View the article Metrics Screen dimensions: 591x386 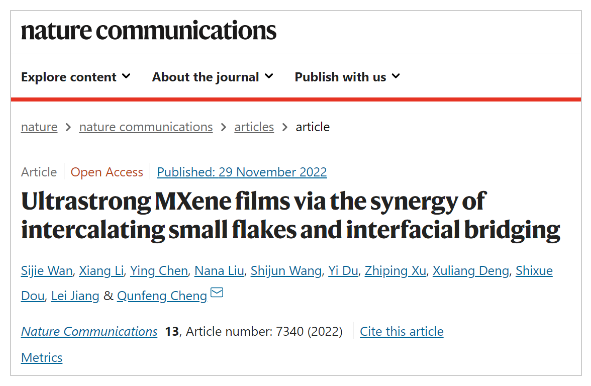(x=42, y=358)
